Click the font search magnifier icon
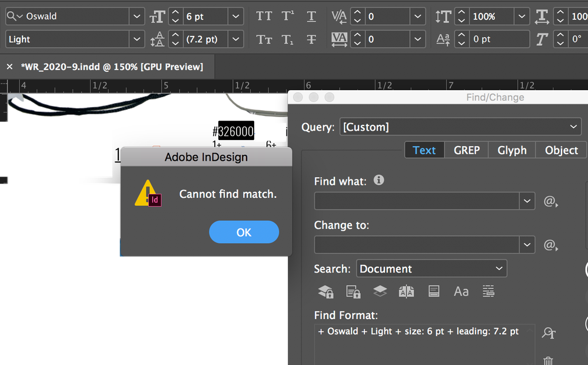This screenshot has height=365, width=588. click(x=14, y=16)
